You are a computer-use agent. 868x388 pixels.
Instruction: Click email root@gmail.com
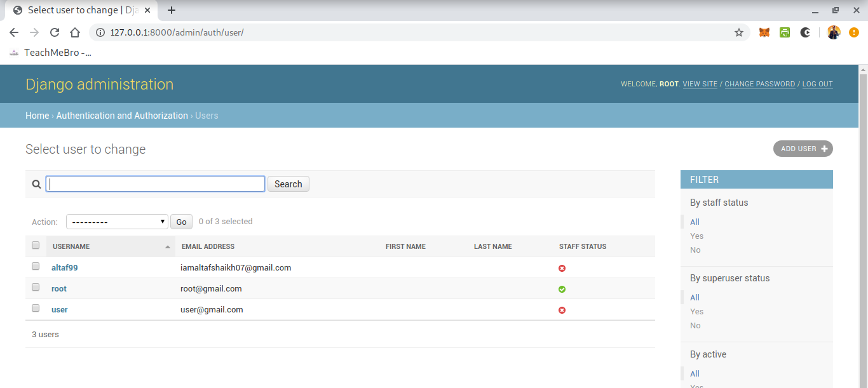pyautogui.click(x=211, y=289)
